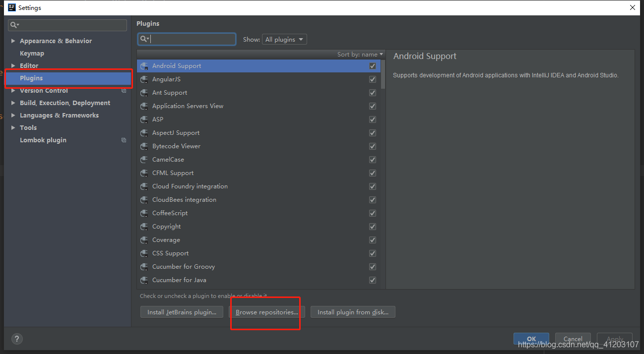Viewport: 644px width, 354px height.
Task: Click the ASP plugin icon
Action: [x=144, y=119]
